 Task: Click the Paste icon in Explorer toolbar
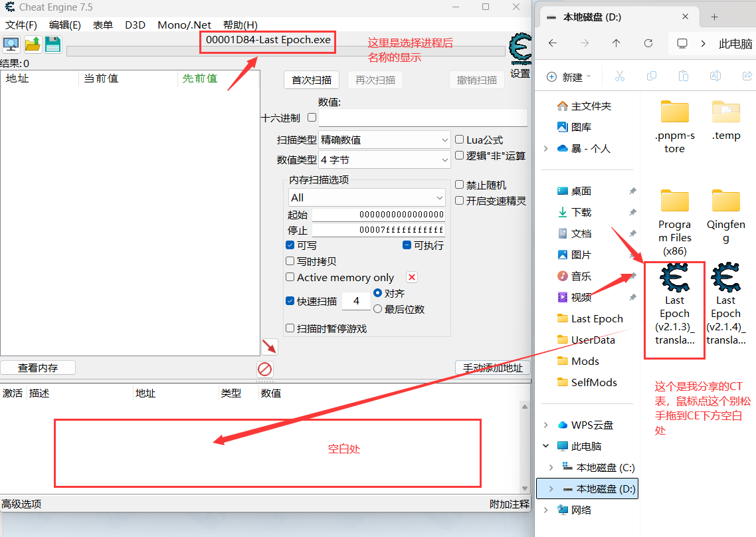(683, 76)
